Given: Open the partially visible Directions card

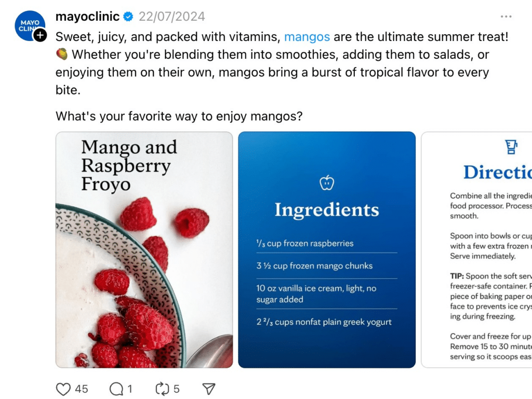Looking at the screenshot, I should [x=477, y=249].
